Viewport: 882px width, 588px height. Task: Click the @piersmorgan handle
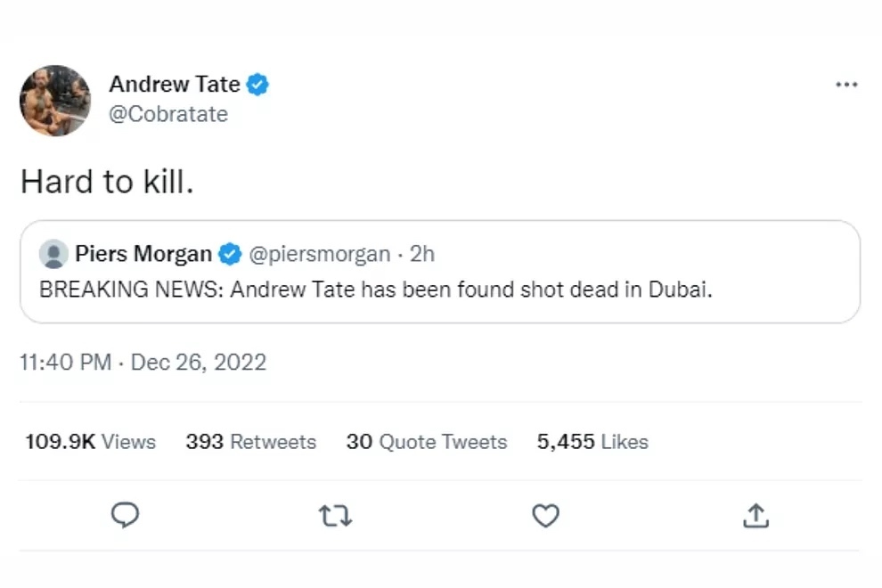pos(318,254)
